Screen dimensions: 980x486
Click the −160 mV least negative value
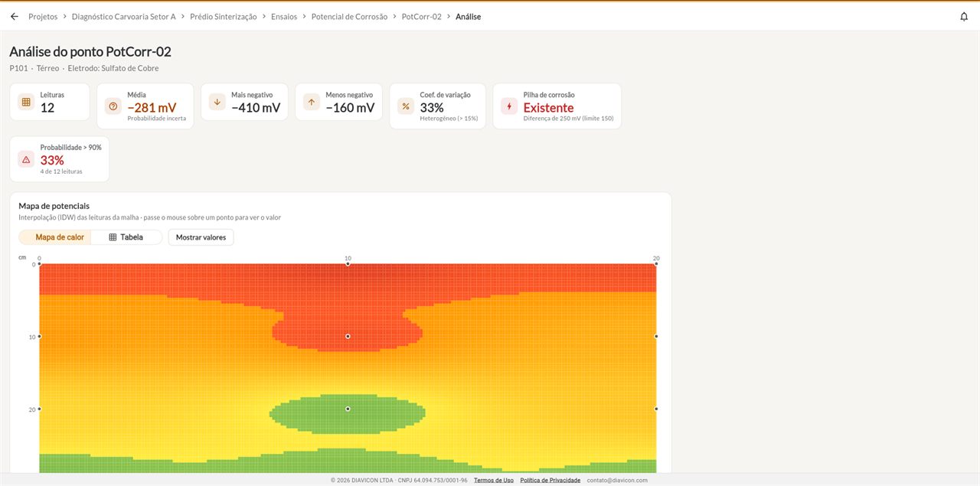(x=350, y=108)
